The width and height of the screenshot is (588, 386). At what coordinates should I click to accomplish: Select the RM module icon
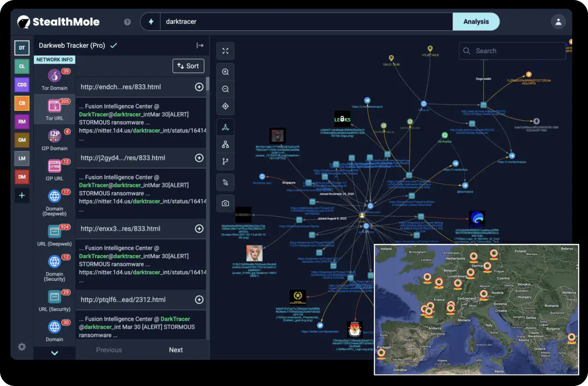click(x=22, y=121)
